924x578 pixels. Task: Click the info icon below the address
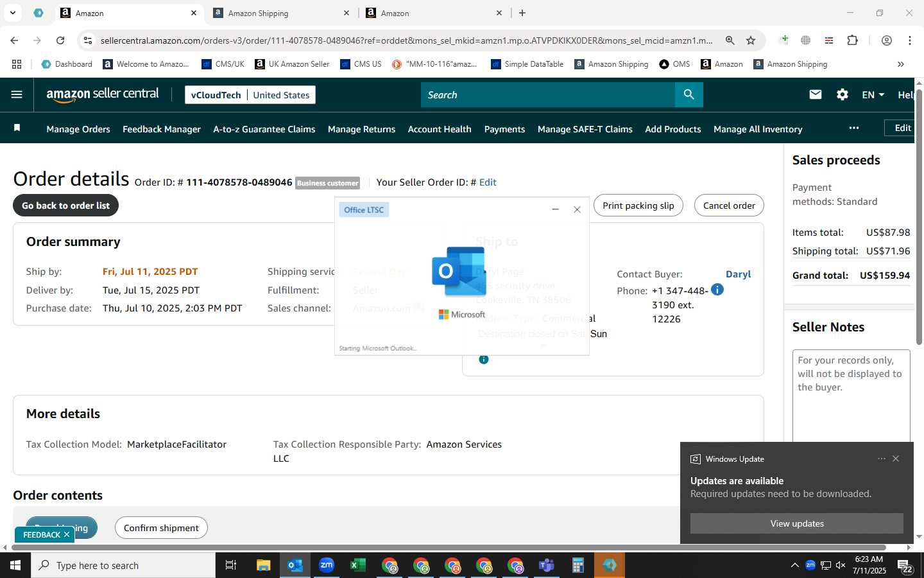tap(484, 360)
